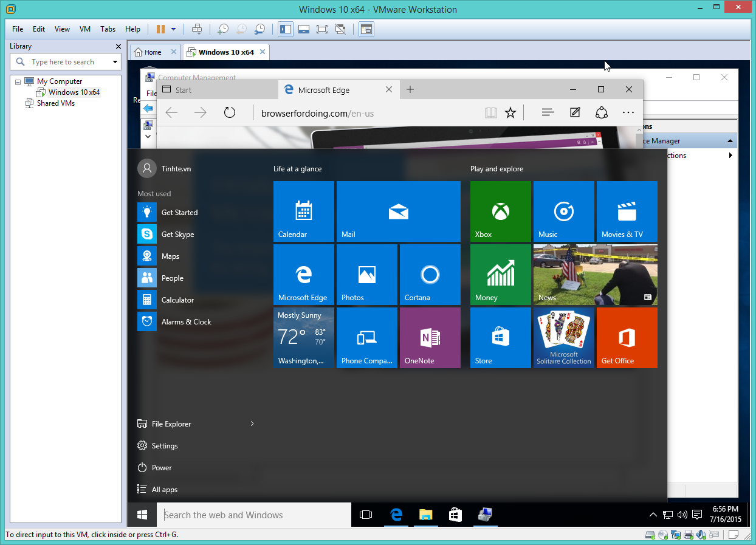Click the volume icon in guest system tray
The image size is (756, 545).
(681, 515)
